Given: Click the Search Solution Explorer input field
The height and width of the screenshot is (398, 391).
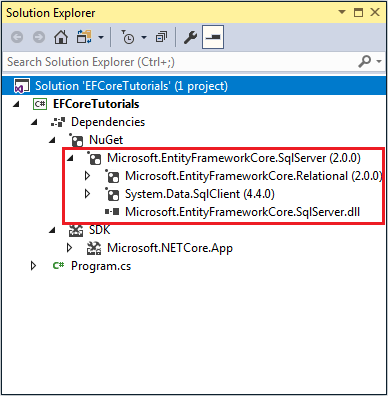Looking at the screenshot, I should [180, 62].
